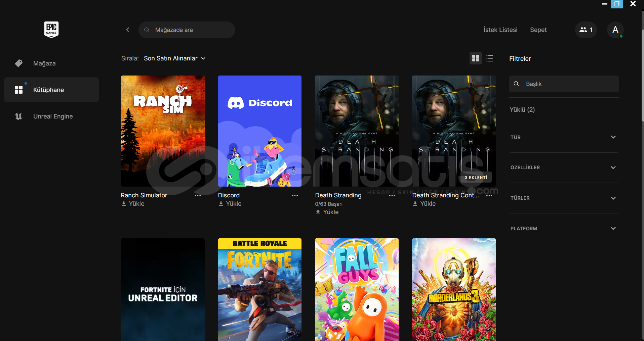Screen dimensions: 644x341
Task: Go back with the arrow next to search
Action: point(128,30)
